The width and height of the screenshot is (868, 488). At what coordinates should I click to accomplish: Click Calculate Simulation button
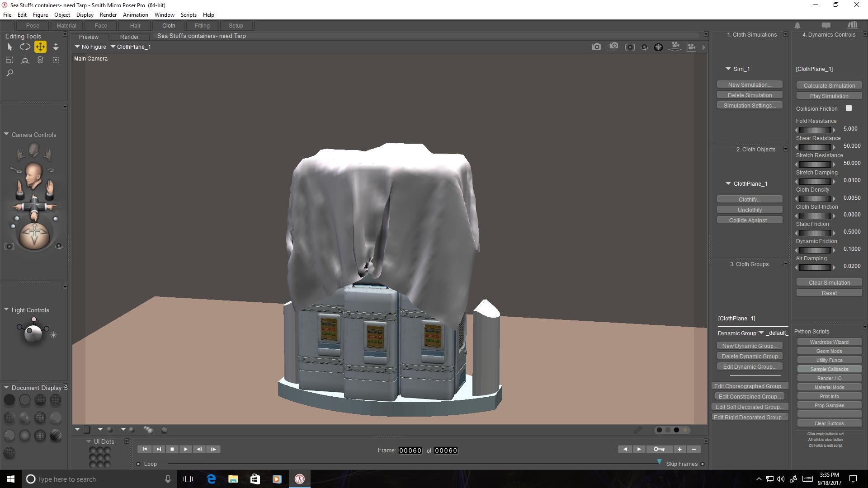coord(829,86)
